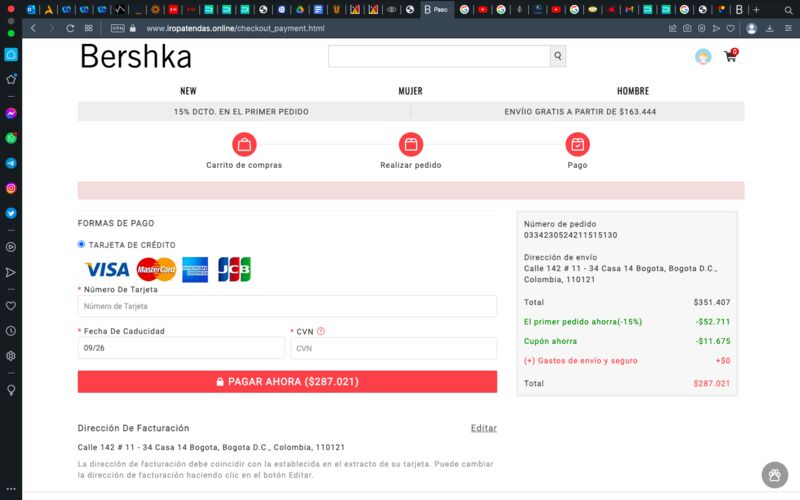Open bookmarks heart icon in sidebar
This screenshot has width=800, height=500.
(11, 306)
